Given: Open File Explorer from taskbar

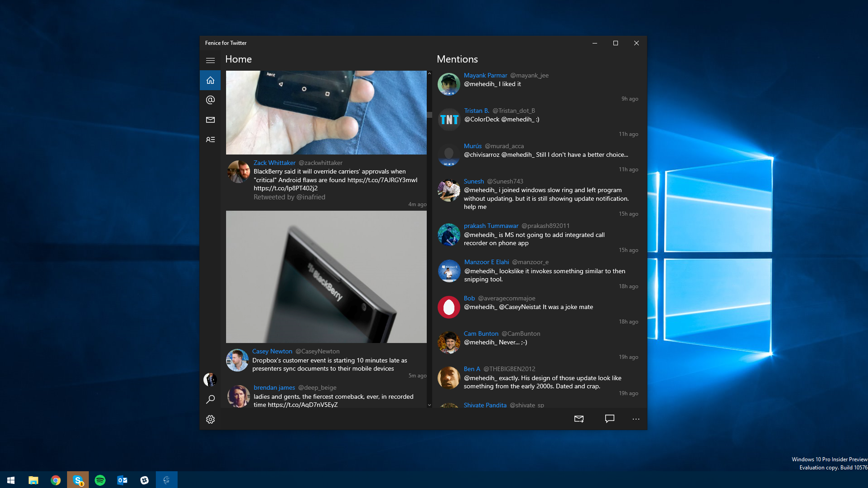Looking at the screenshot, I should pos(33,480).
